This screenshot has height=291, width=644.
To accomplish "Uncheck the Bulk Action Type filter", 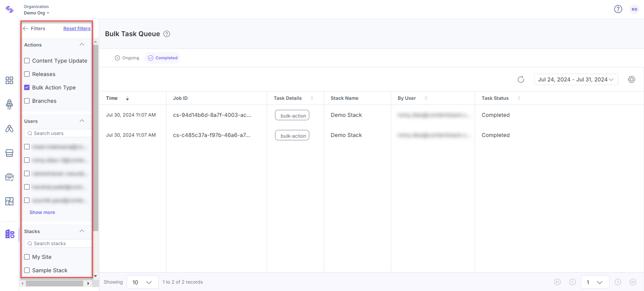I will 27,88.
